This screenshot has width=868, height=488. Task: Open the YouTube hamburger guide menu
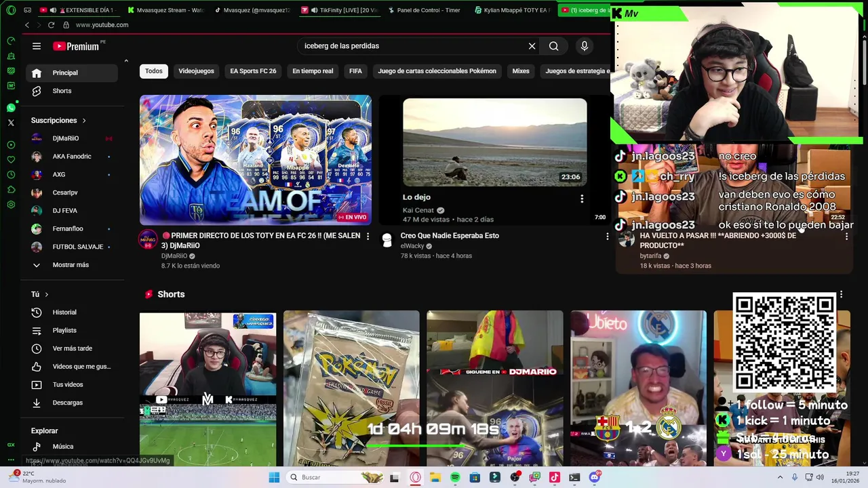pos(37,46)
